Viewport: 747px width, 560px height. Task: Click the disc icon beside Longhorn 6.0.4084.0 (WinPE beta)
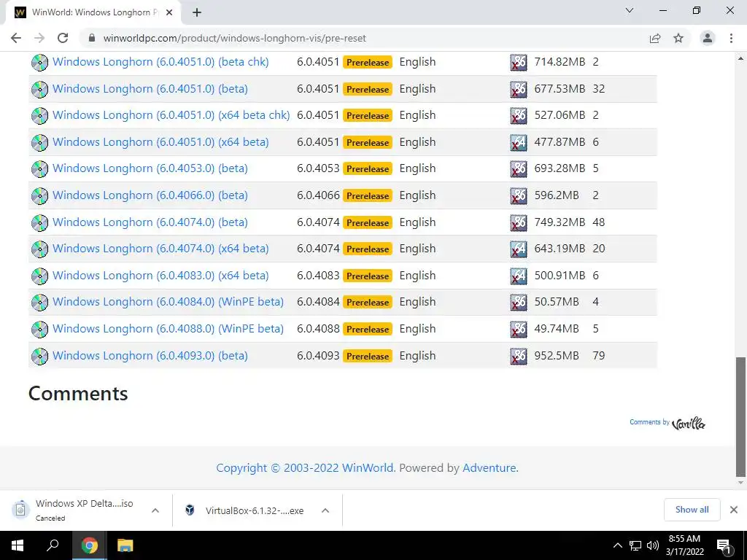click(x=39, y=303)
